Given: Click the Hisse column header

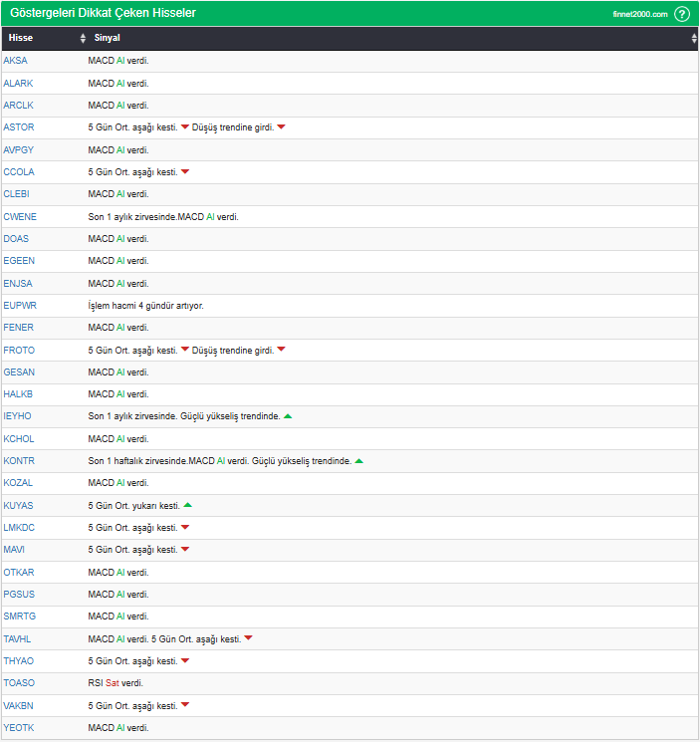Looking at the screenshot, I should coord(21,38).
